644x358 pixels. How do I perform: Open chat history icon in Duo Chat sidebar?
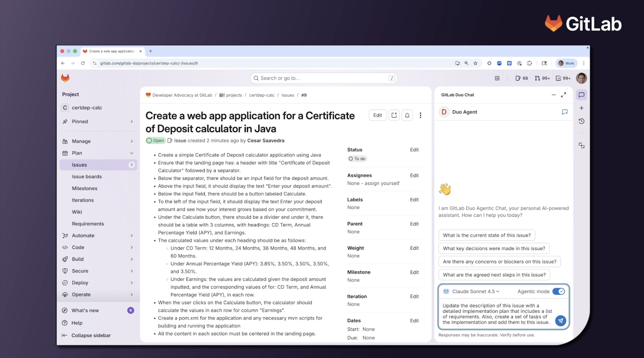click(x=582, y=121)
